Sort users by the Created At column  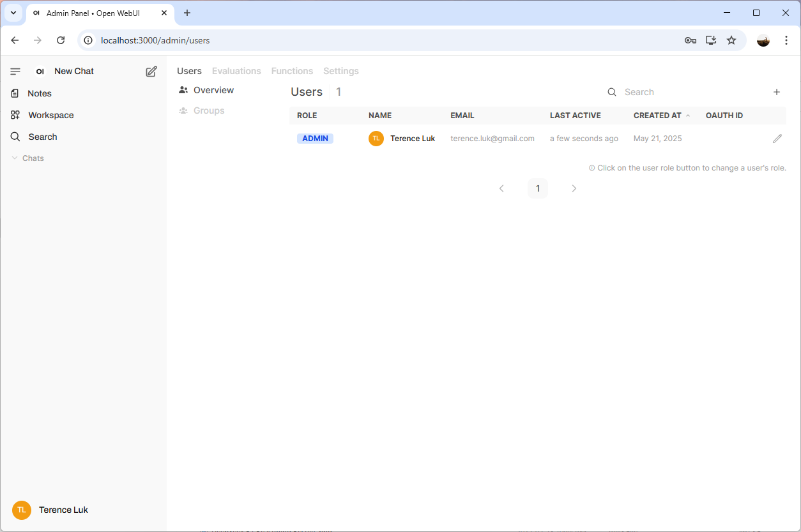coord(657,116)
